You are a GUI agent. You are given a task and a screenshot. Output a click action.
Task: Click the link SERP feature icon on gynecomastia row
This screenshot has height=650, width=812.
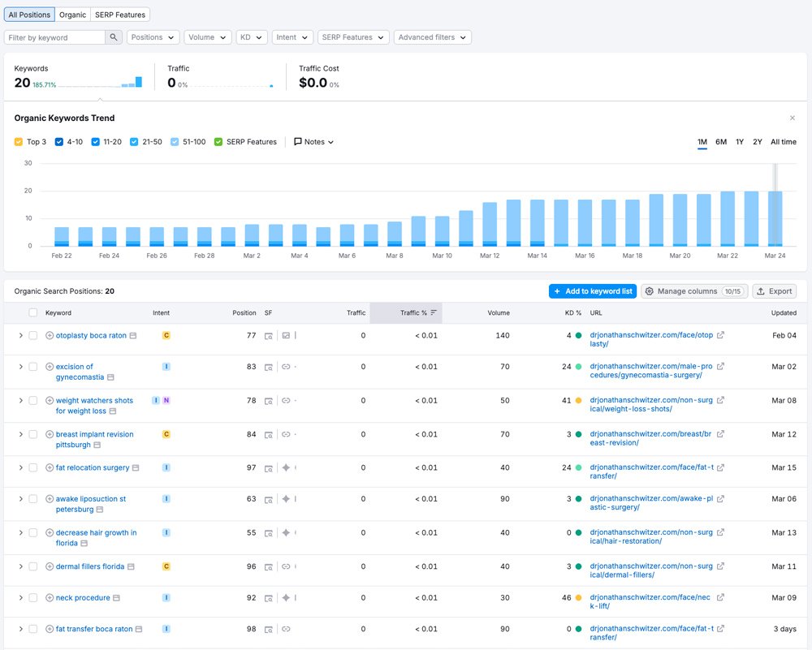pos(285,367)
